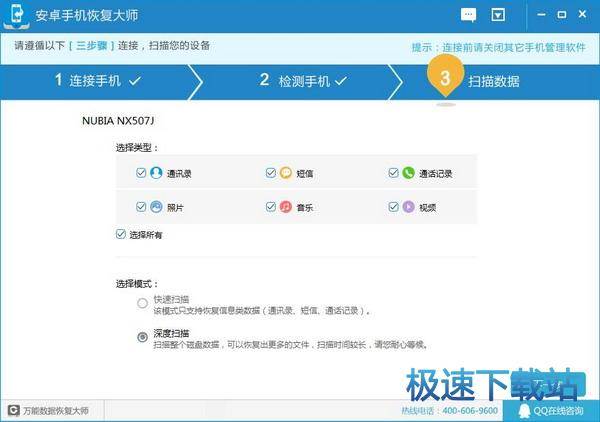
Task: Open QQ在线咨询 button
Action: coord(551,411)
